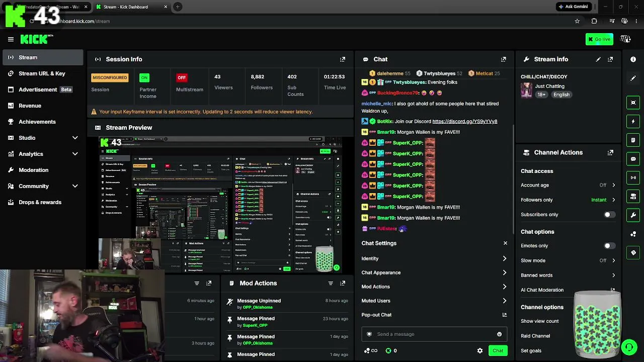The width and height of the screenshot is (644, 362).
Task: Open the Discord invite link in chat
Action: (465, 121)
